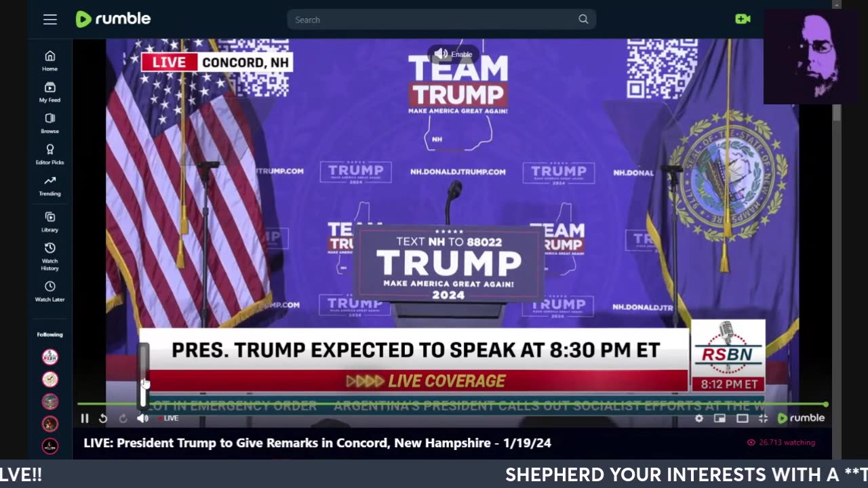868x488 pixels.
Task: Pause the live video
Action: [85, 418]
